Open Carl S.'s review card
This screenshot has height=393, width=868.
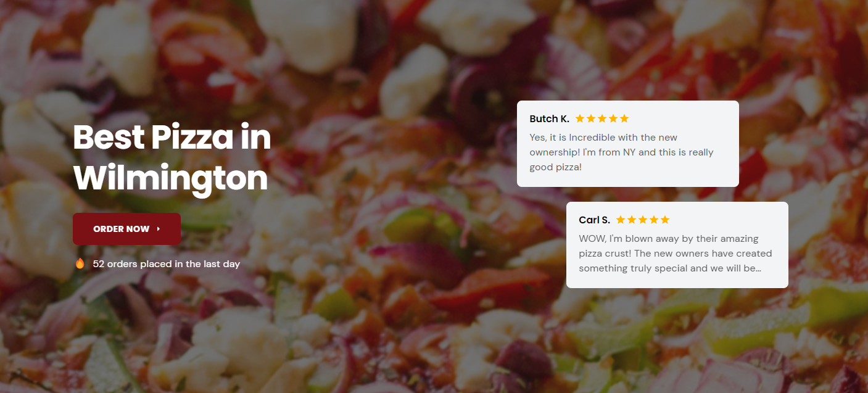[x=677, y=245]
